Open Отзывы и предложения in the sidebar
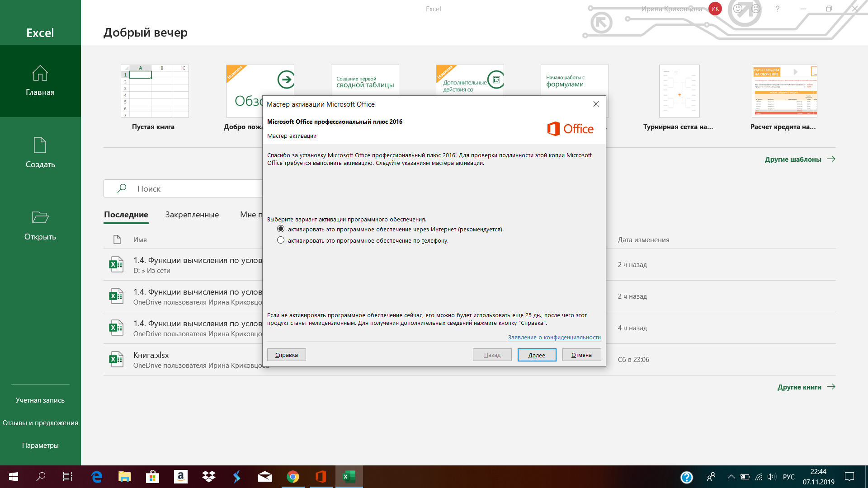This screenshot has width=868, height=488. pos(40,423)
